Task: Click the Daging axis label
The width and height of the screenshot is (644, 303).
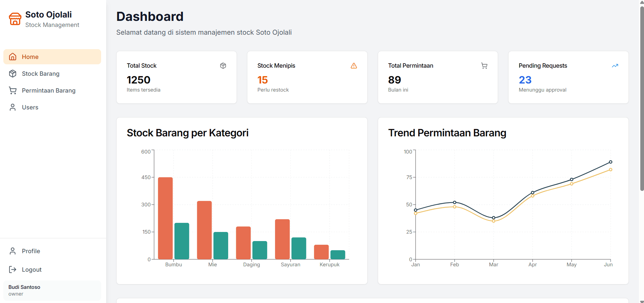Action: pyautogui.click(x=251, y=265)
